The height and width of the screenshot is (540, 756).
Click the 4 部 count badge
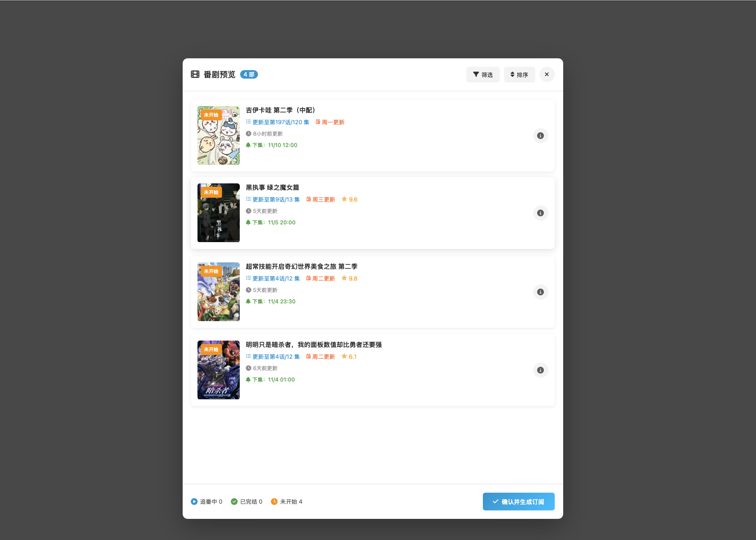coord(249,74)
